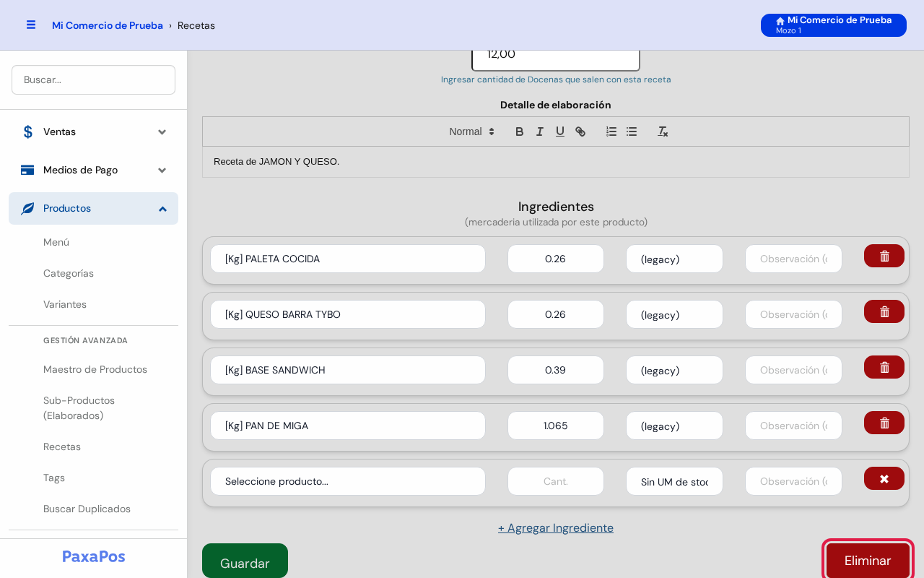Toggle italic formatting in editor
This screenshot has width=924, height=578.
(539, 131)
